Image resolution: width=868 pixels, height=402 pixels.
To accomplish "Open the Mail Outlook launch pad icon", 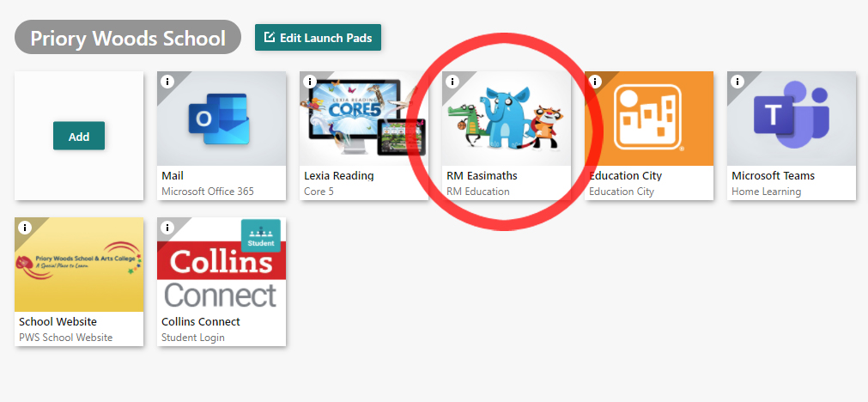I will [222, 119].
